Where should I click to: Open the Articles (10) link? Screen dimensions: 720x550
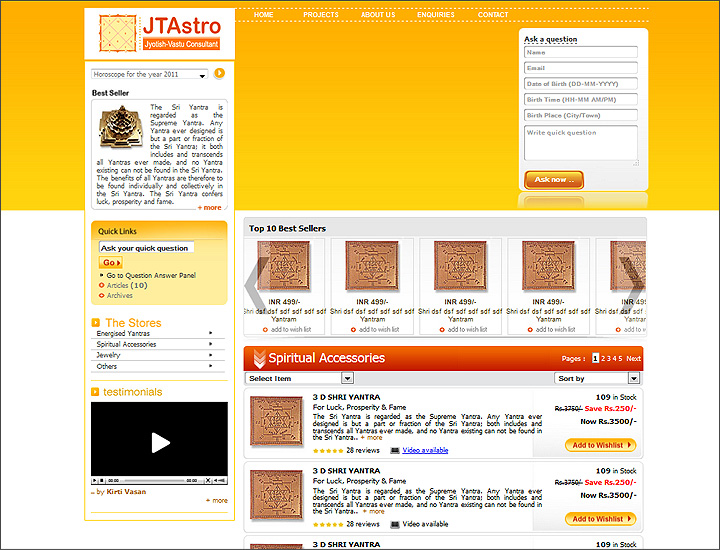(x=127, y=286)
